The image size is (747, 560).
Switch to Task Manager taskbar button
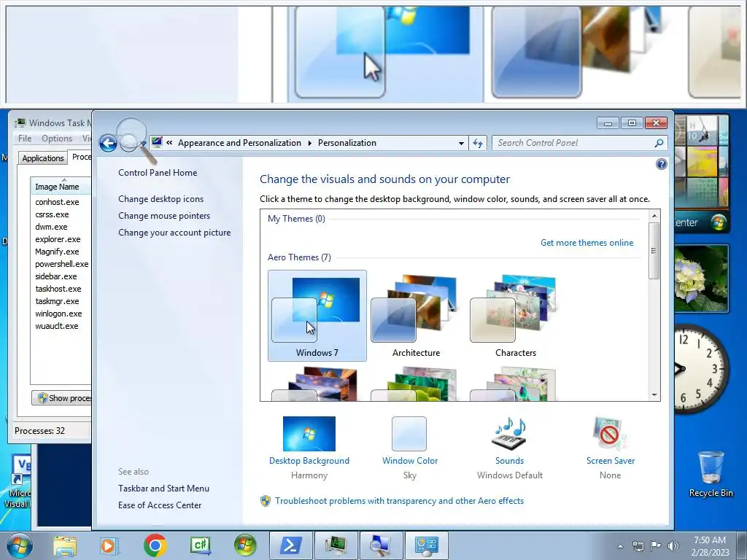pos(336,545)
